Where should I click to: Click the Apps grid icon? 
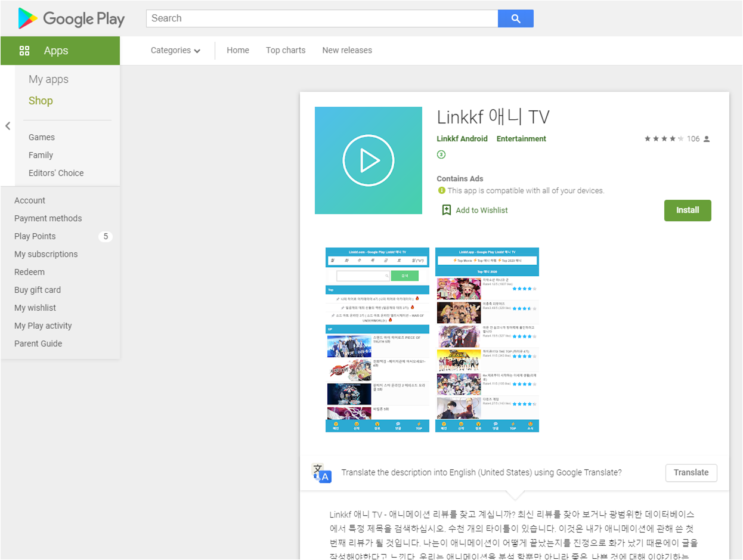24,51
